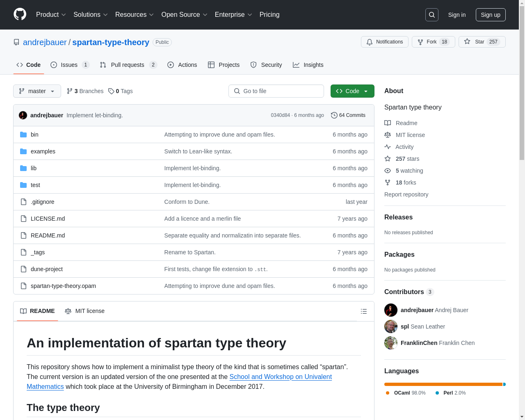Click Perl 2.0% language entry
The height and width of the screenshot is (420, 525).
pyautogui.click(x=450, y=393)
